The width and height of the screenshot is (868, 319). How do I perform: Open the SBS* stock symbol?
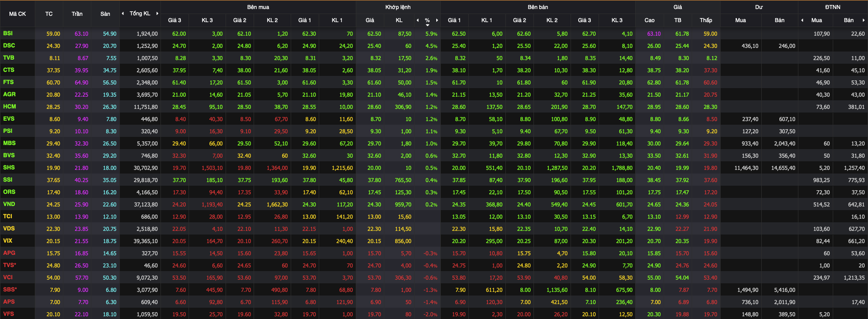[x=10, y=290]
